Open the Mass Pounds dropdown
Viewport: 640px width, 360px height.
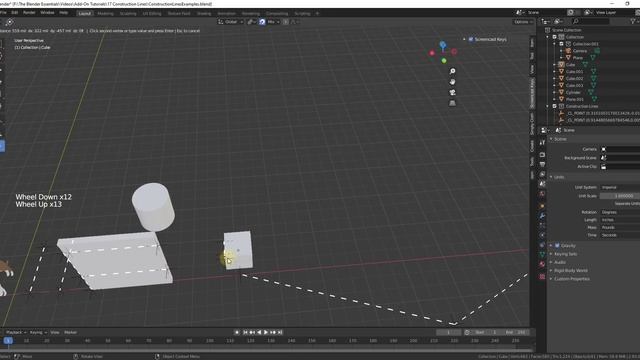(x=620, y=227)
